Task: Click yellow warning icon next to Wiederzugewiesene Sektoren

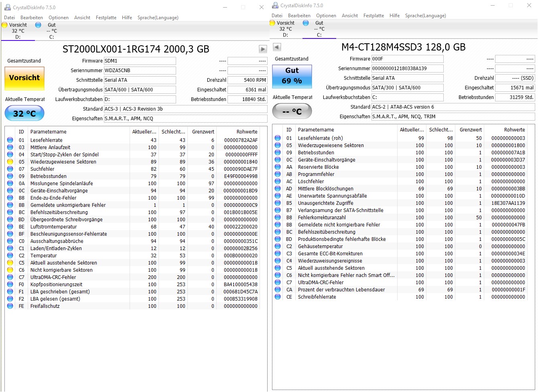Action: coord(10,162)
